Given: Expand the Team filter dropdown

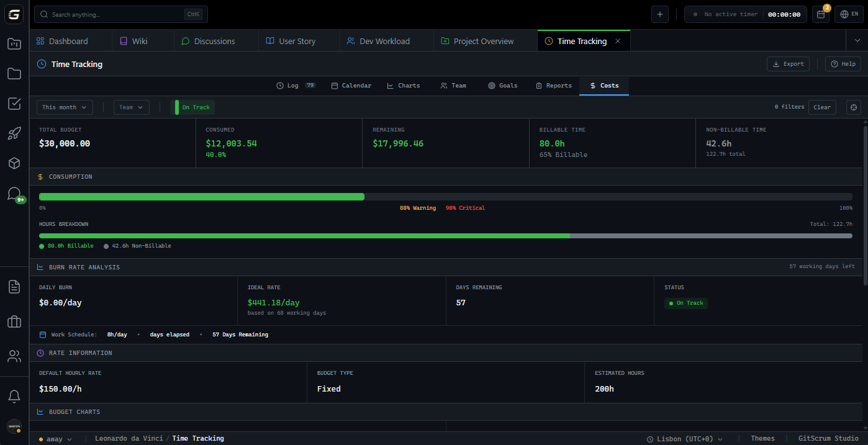Looking at the screenshot, I should [x=130, y=107].
